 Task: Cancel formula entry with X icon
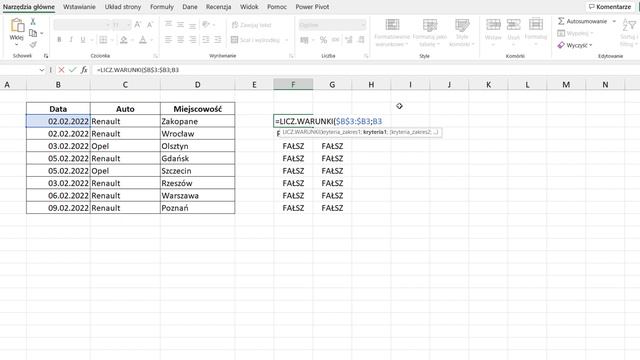(61, 70)
